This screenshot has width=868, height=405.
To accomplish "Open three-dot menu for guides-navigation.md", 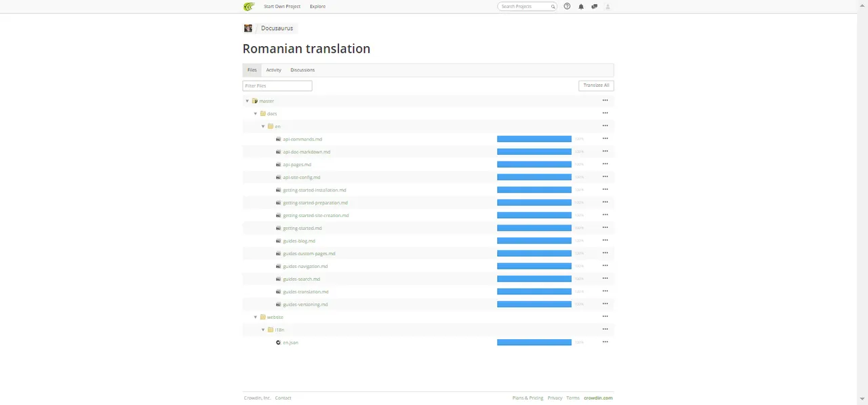I will point(605,266).
